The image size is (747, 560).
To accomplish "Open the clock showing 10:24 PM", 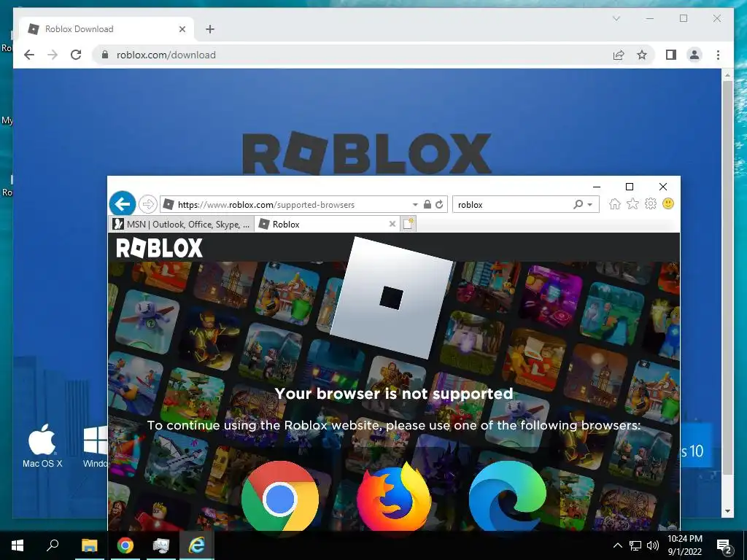I will click(684, 545).
